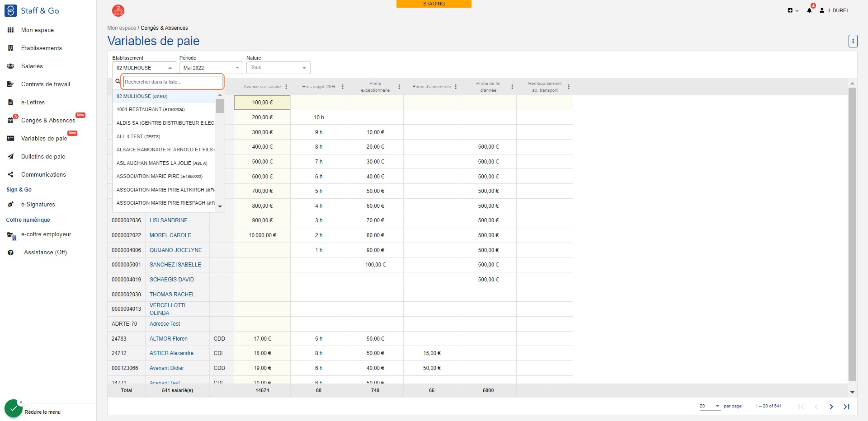This screenshot has width=868, height=421.
Task: Click the Communications share icon
Action: coord(10,175)
